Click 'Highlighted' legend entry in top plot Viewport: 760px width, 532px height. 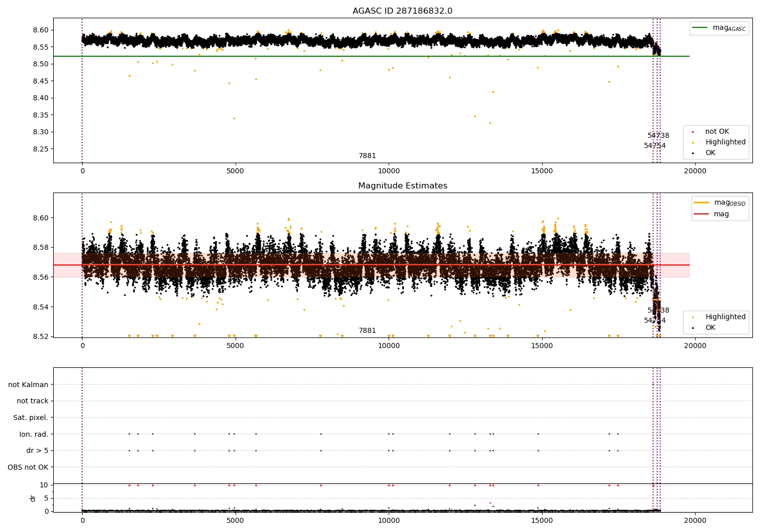point(725,142)
